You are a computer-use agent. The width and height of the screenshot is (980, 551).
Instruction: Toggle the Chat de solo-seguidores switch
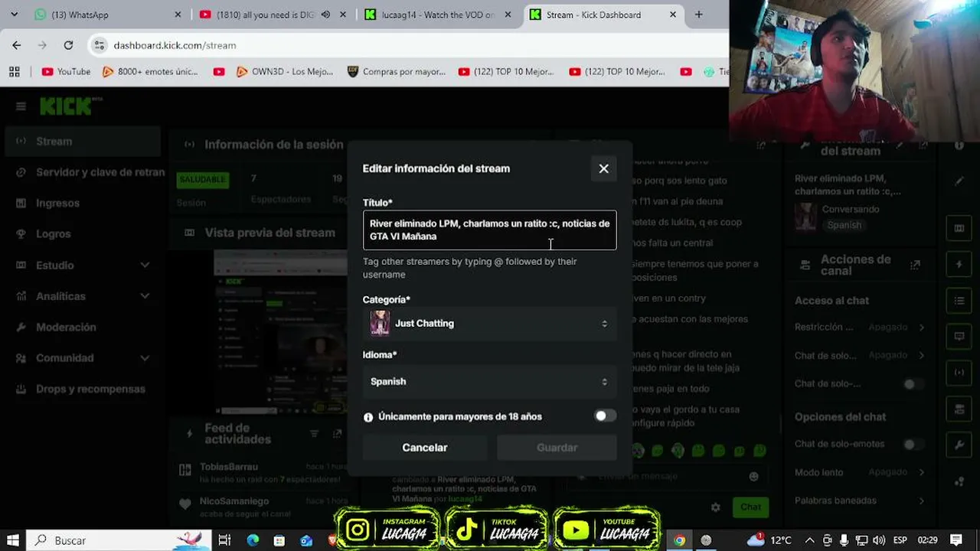tap(912, 384)
